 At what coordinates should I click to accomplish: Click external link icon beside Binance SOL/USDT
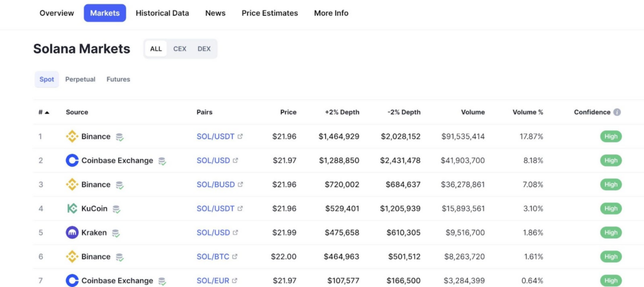pos(240,137)
